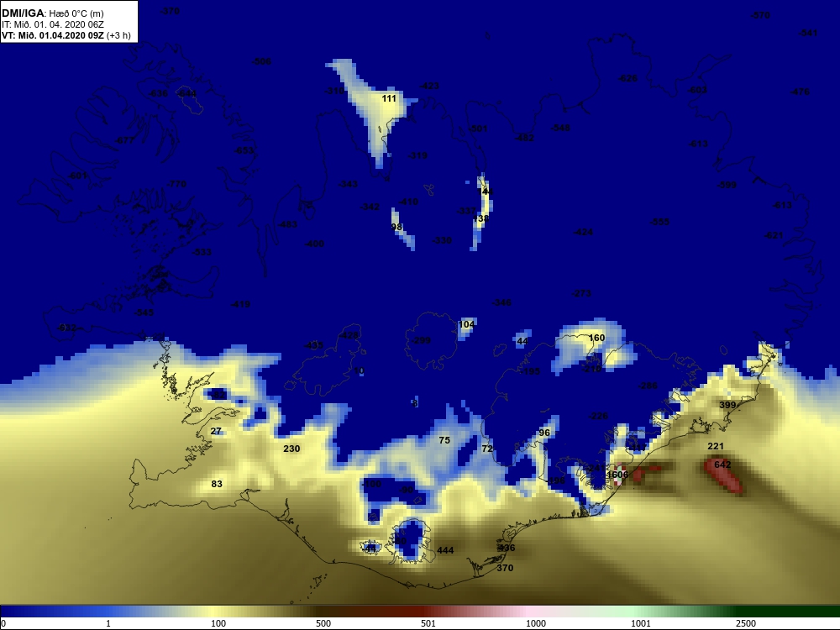Select the '-343' value
The image size is (840, 630).
(x=348, y=184)
